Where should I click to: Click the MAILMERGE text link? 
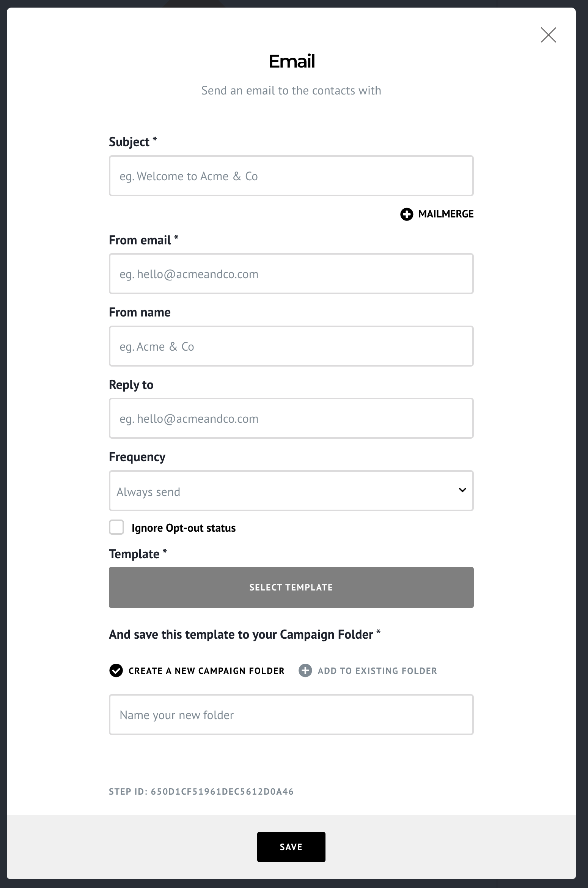446,214
